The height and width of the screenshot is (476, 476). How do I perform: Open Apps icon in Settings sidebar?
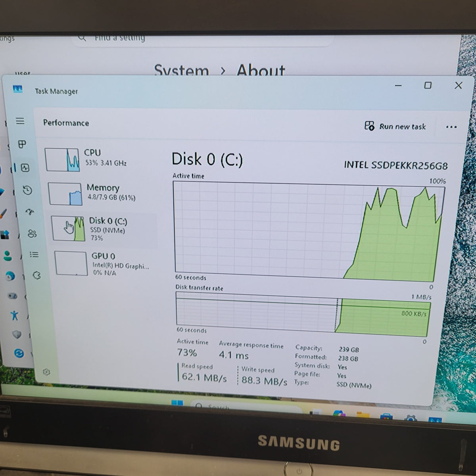click(5, 234)
